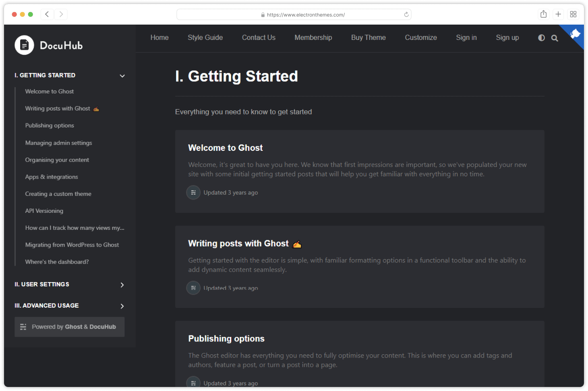588x391 pixels.
Task: Open Creating a custom theme in the sidebar
Action: click(x=58, y=193)
